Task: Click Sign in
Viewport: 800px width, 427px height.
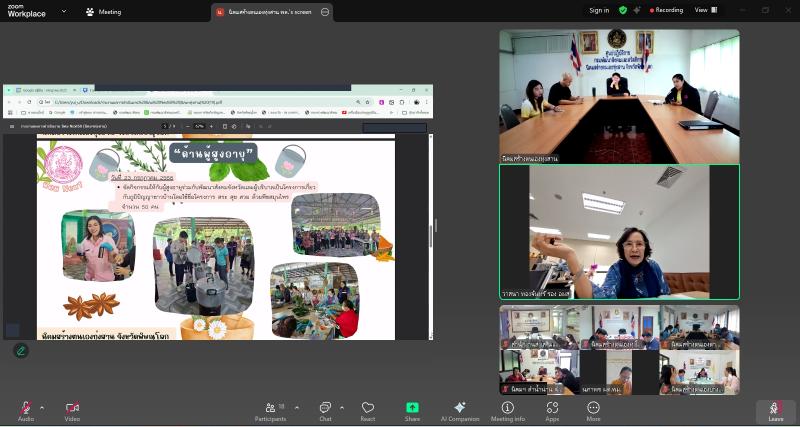Action: click(599, 10)
